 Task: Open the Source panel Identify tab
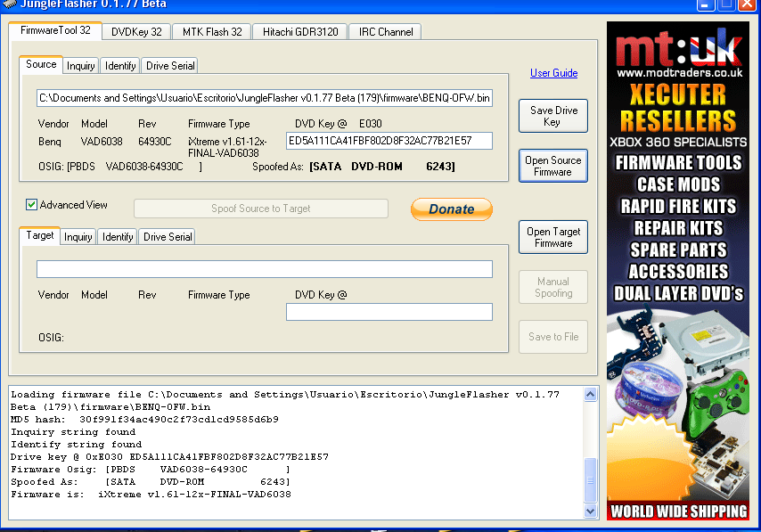(120, 66)
